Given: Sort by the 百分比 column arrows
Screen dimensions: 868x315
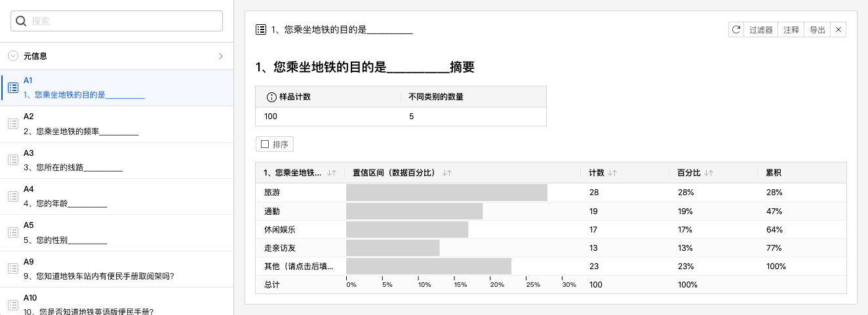Looking at the screenshot, I should pyautogui.click(x=709, y=173).
